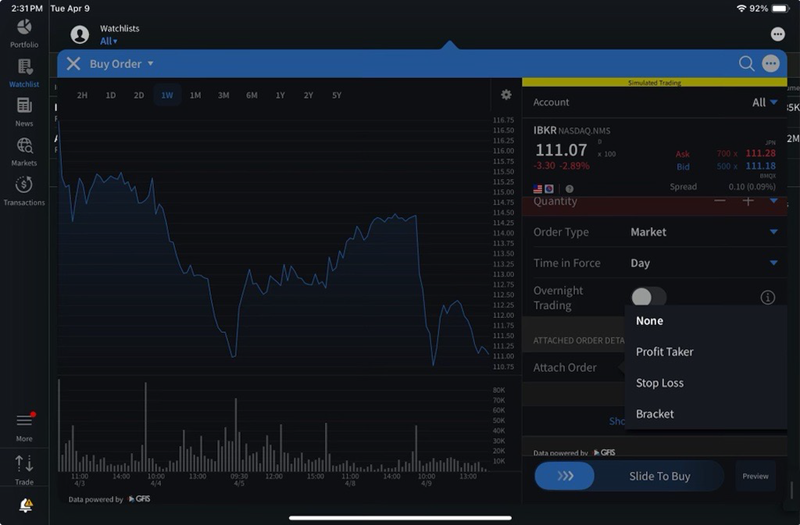Image resolution: width=800 pixels, height=525 pixels.
Task: Click the last price 111.07
Action: tap(561, 150)
